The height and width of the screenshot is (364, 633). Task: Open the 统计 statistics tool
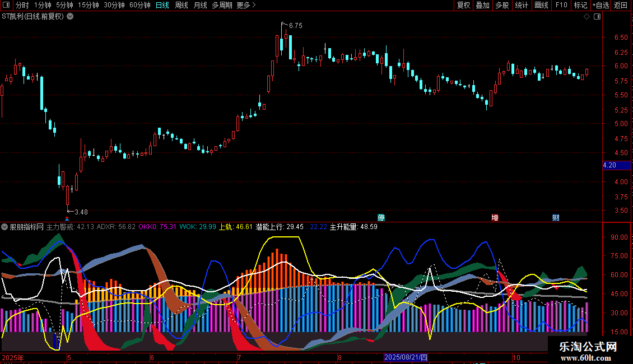pyautogui.click(x=522, y=5)
